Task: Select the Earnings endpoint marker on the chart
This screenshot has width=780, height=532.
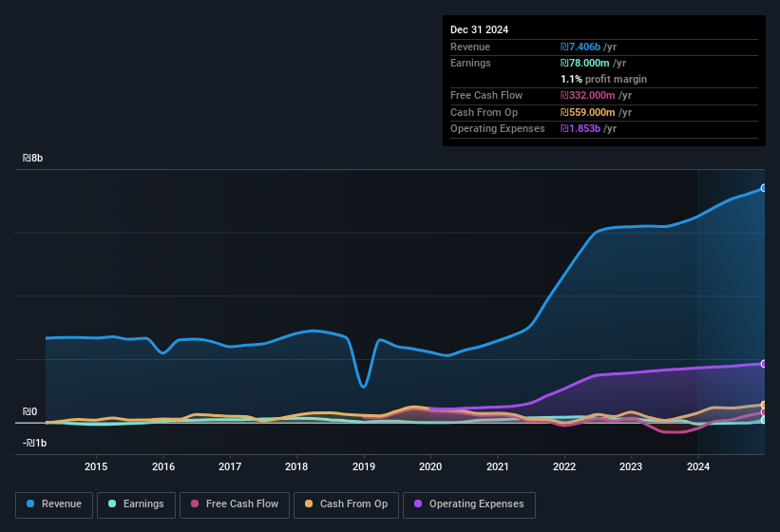Action: [764, 420]
